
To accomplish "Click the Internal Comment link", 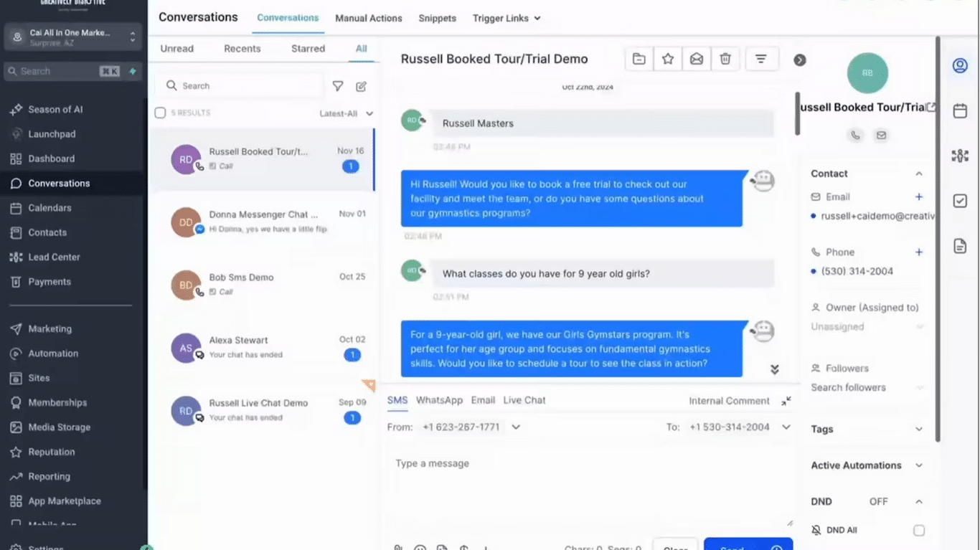I will (x=729, y=401).
